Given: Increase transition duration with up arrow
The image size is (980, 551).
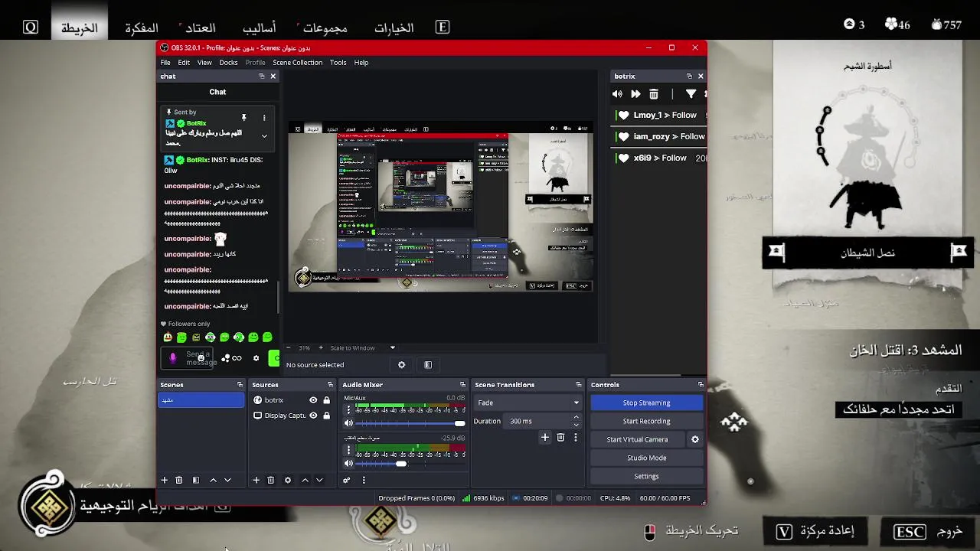Looking at the screenshot, I should point(576,418).
